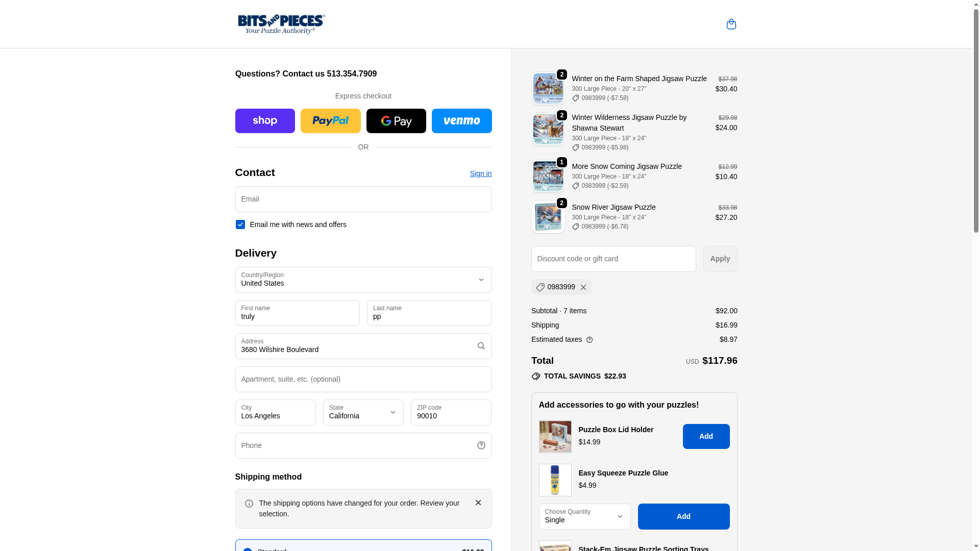Follow the Sign in link

coord(481,173)
